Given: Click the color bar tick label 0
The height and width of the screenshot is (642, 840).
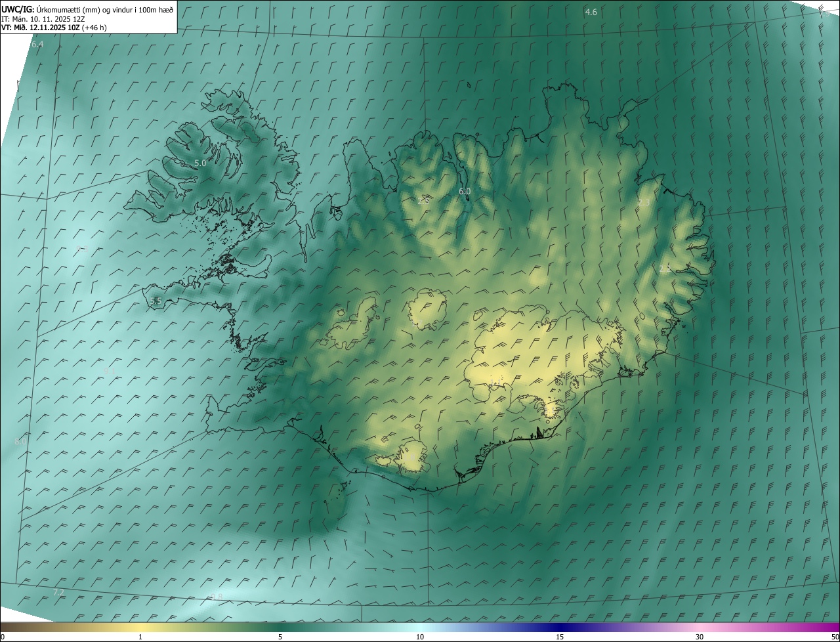Looking at the screenshot, I should click(3, 637).
